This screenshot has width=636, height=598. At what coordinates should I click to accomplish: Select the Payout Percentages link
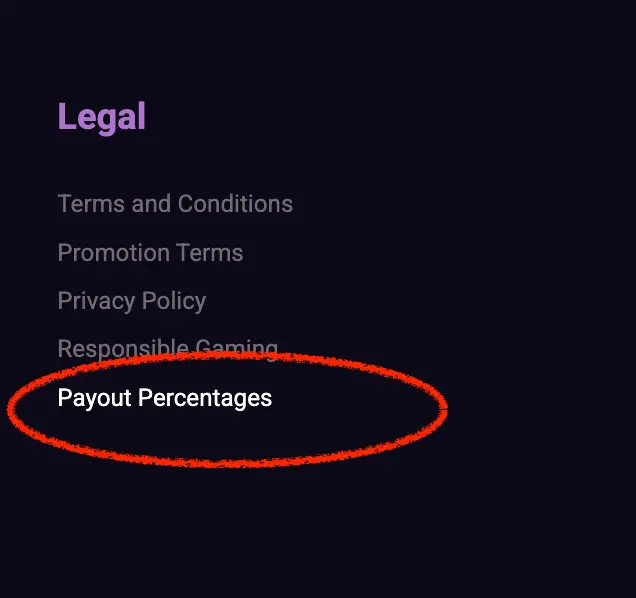click(165, 398)
